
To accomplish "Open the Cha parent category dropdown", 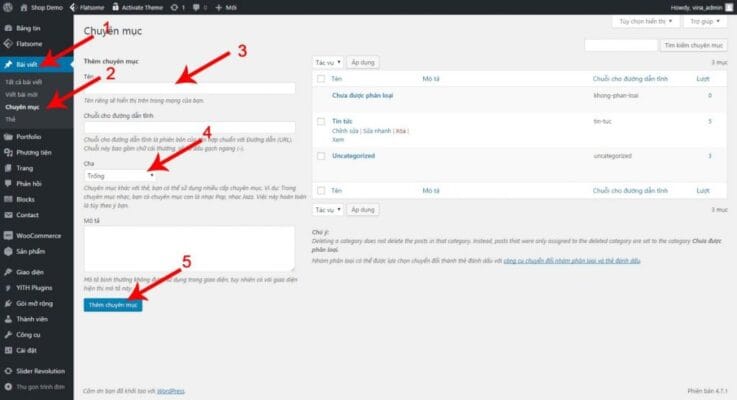I will pyautogui.click(x=119, y=176).
